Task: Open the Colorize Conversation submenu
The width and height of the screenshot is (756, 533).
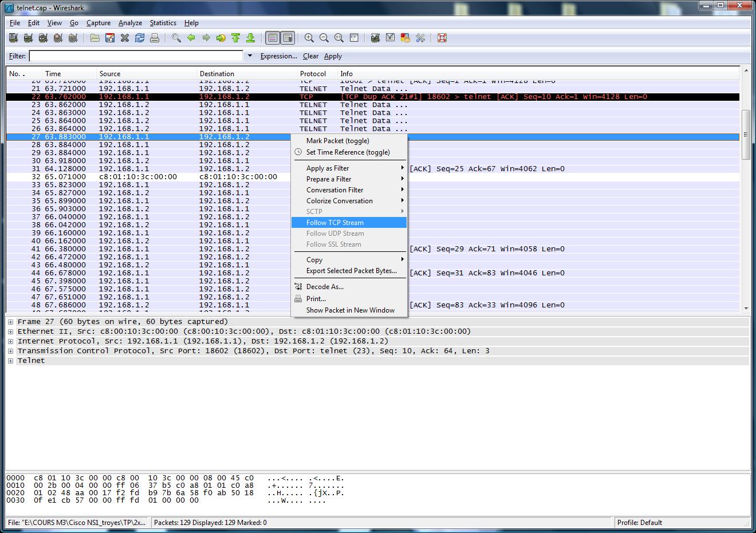Action: click(x=349, y=201)
